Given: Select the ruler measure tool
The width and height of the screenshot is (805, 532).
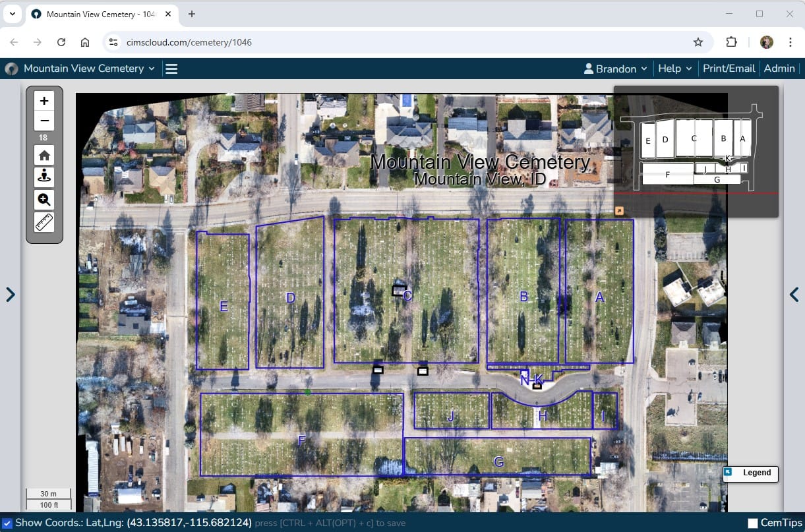Looking at the screenshot, I should [x=44, y=222].
